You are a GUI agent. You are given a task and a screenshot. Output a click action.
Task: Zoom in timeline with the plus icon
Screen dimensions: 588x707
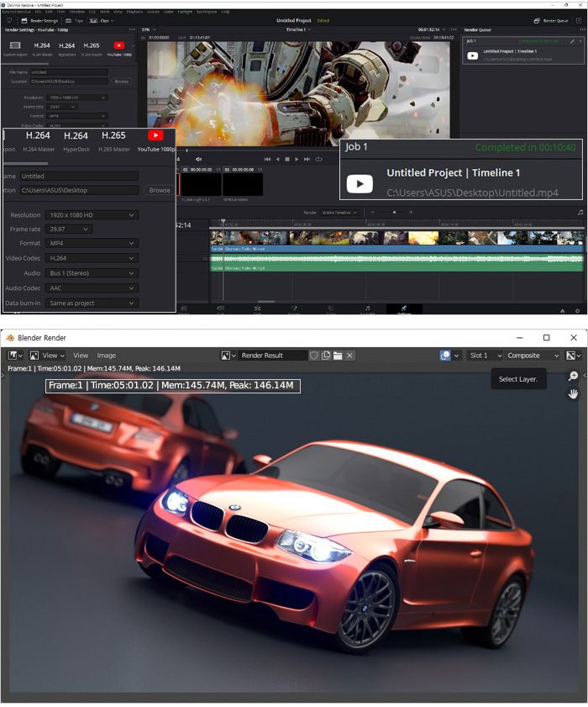pos(411,212)
